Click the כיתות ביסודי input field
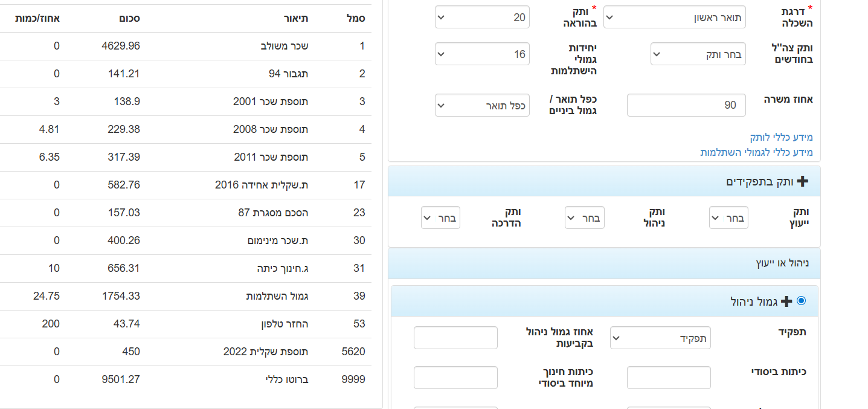 point(669,378)
